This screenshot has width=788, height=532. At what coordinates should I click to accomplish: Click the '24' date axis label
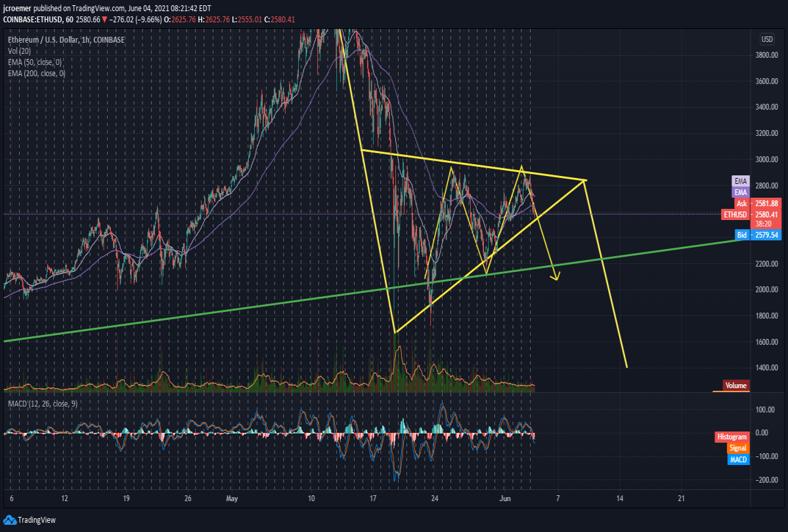click(434, 499)
